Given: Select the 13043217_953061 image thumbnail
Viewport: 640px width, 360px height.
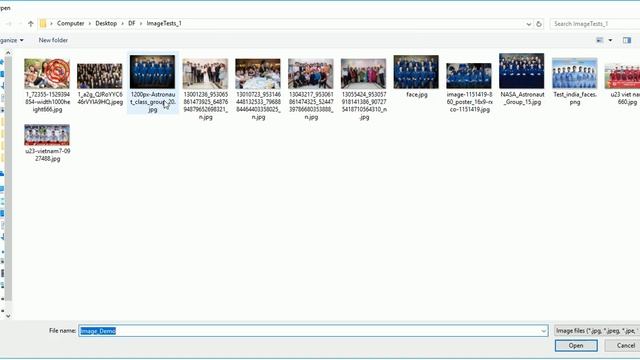Looking at the screenshot, I should coord(311,73).
